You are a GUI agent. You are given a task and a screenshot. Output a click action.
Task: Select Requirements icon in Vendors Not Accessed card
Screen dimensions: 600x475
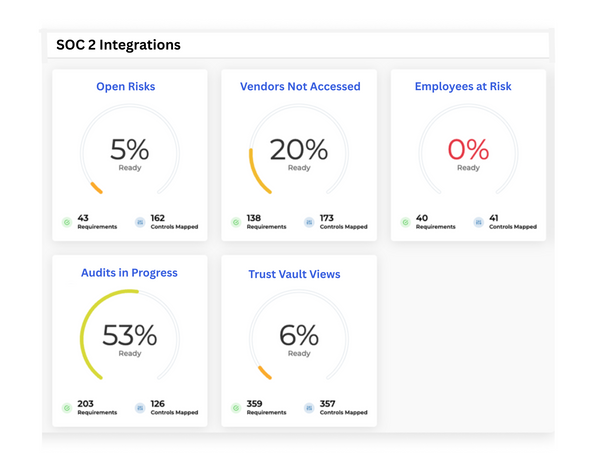click(236, 222)
